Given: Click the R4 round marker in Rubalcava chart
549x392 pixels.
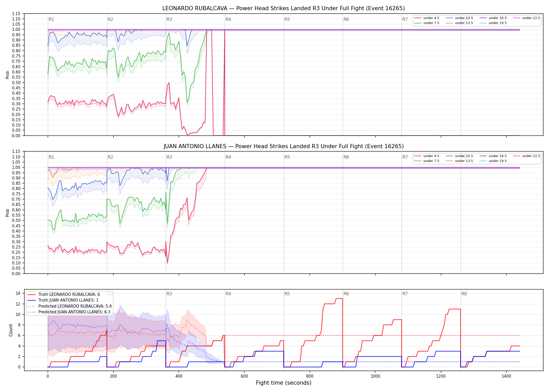Looking at the screenshot, I should (x=228, y=19).
